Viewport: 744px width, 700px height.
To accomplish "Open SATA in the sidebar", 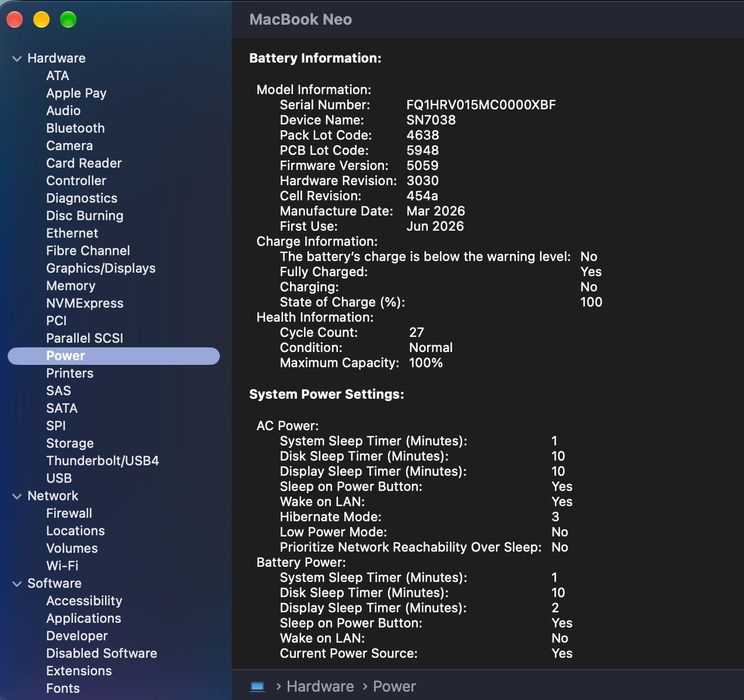I will [x=62, y=409].
